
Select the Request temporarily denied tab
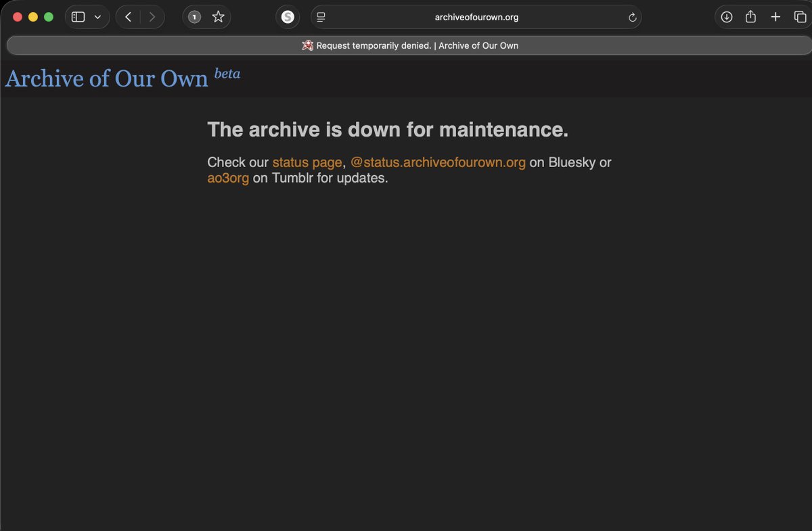pos(409,45)
